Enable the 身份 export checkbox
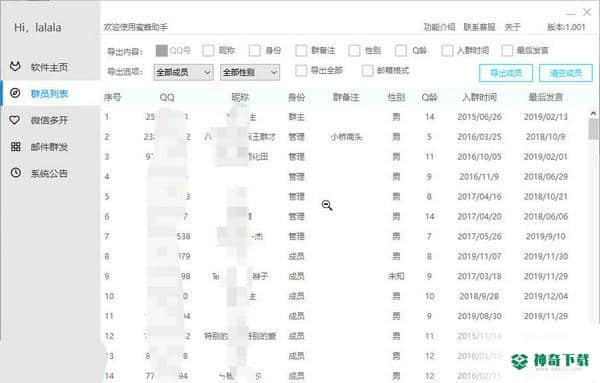The width and height of the screenshot is (600, 383). pos(254,51)
